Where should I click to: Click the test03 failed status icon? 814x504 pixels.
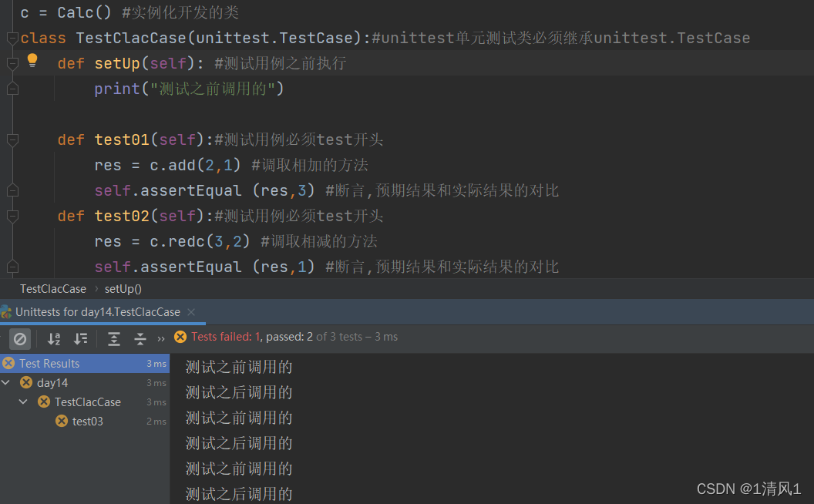point(62,421)
